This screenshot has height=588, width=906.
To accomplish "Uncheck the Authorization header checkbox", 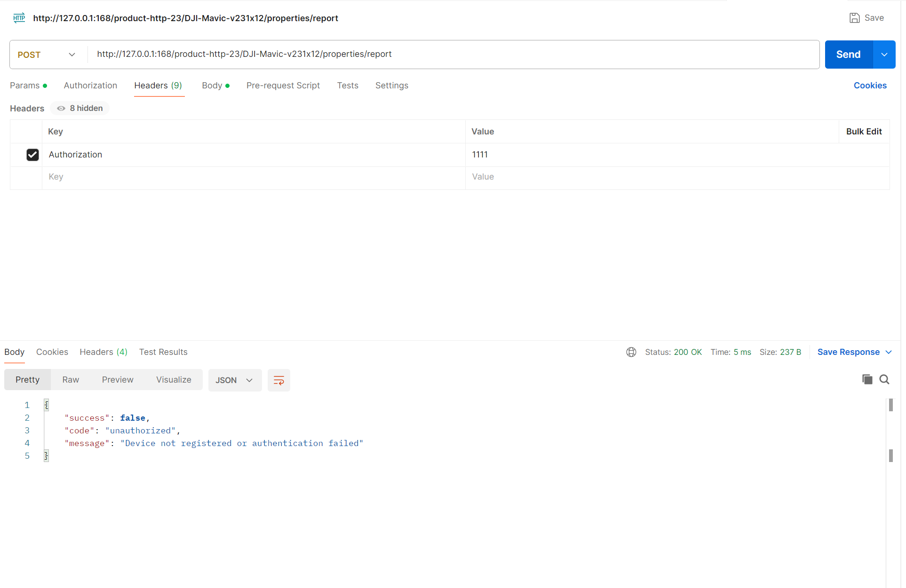I will point(32,155).
